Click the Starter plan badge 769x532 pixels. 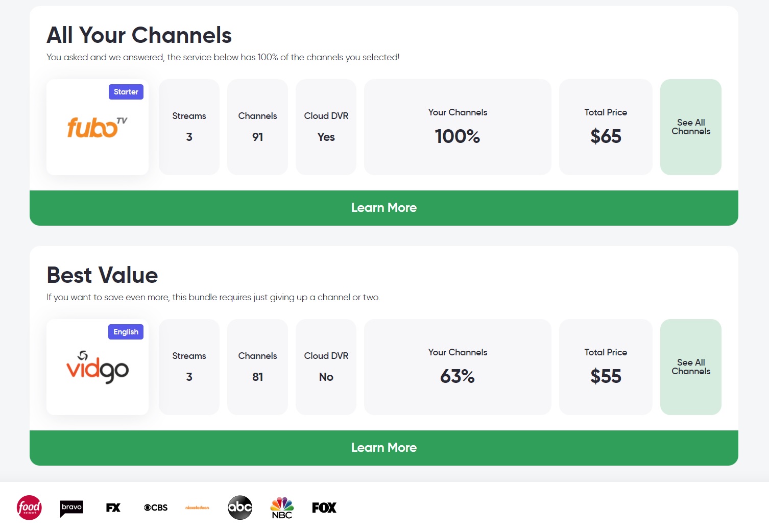(126, 92)
